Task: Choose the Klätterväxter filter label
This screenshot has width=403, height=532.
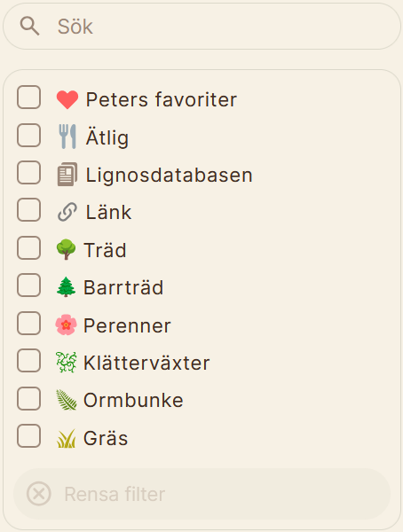Action: [146, 363]
